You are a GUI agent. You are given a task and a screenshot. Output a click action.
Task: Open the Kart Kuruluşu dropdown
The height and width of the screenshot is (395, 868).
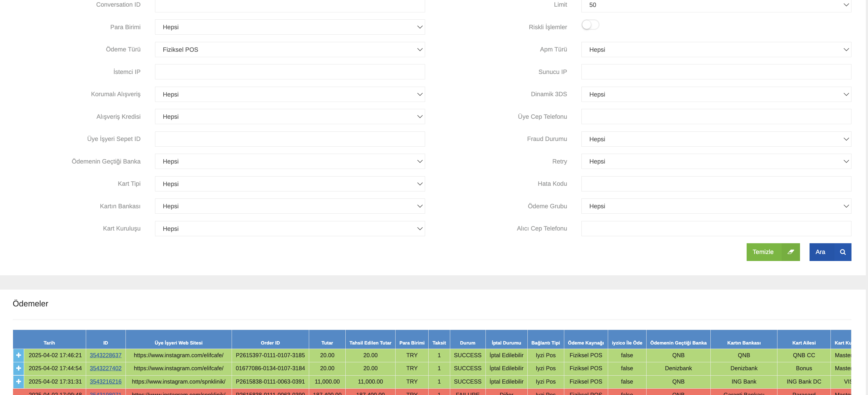tap(290, 229)
